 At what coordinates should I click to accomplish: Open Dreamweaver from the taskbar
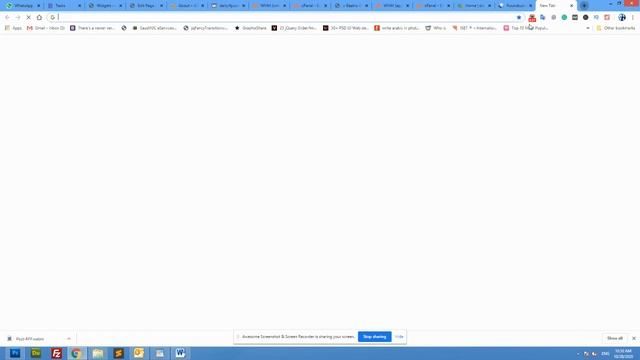pyautogui.click(x=36, y=353)
